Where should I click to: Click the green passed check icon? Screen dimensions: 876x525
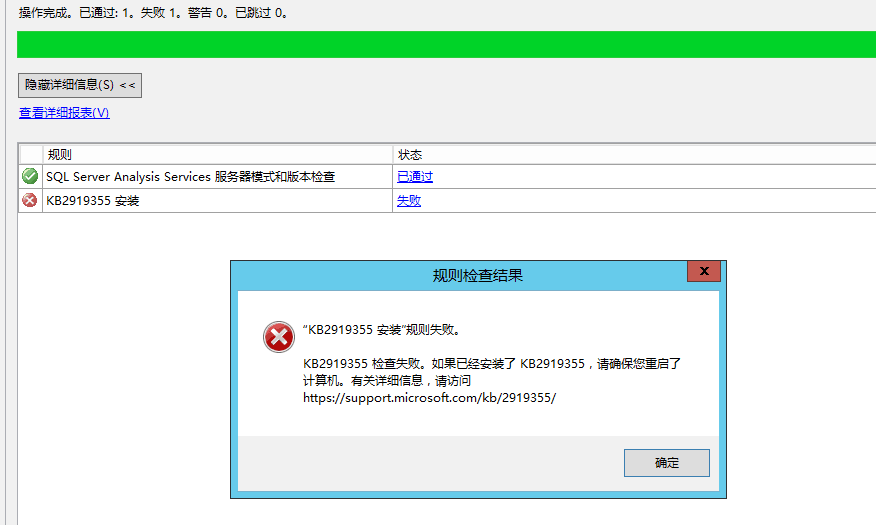point(30,176)
